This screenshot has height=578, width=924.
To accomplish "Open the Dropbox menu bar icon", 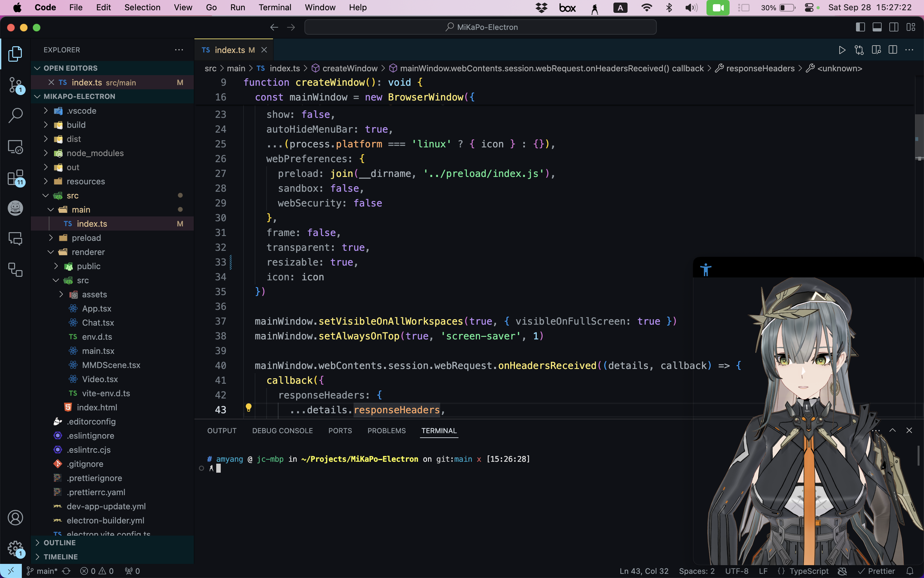I will pos(542,8).
